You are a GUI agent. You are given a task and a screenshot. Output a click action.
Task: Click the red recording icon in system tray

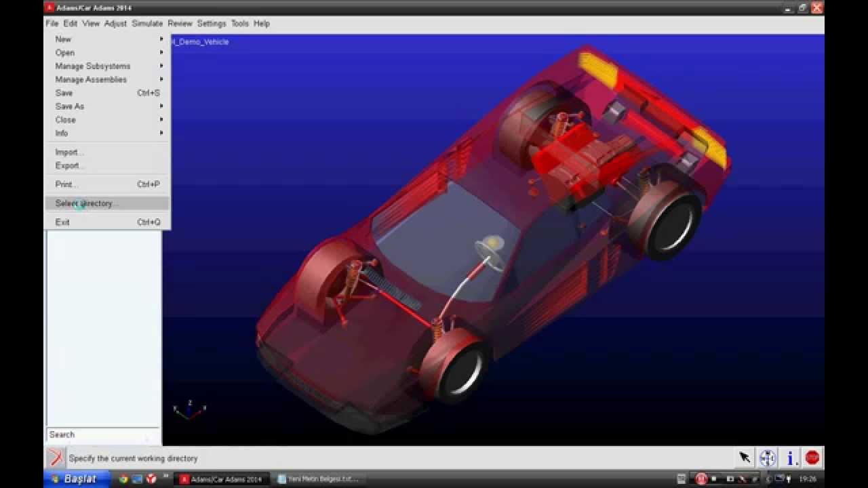[x=701, y=479]
